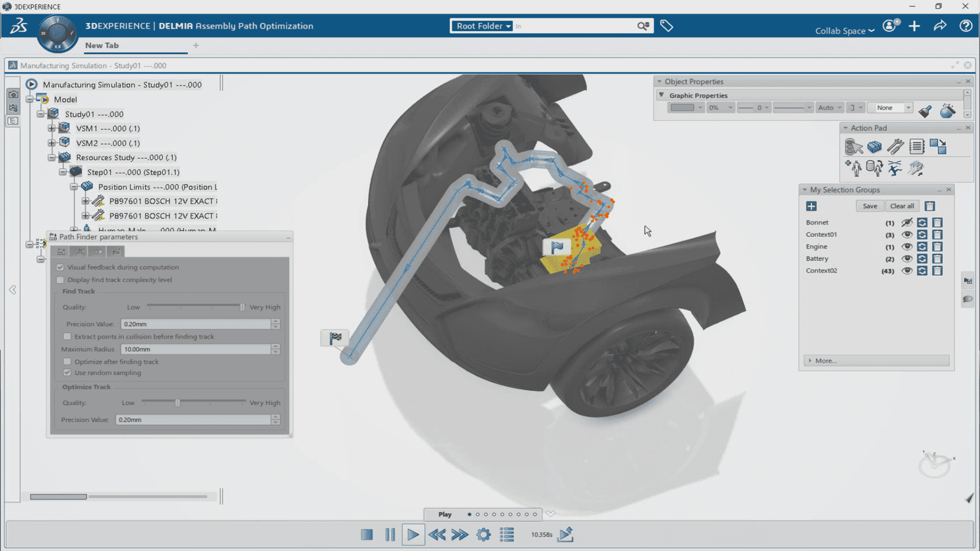Image resolution: width=980 pixels, height=551 pixels.
Task: Click the add selection group plus icon
Action: (x=811, y=206)
